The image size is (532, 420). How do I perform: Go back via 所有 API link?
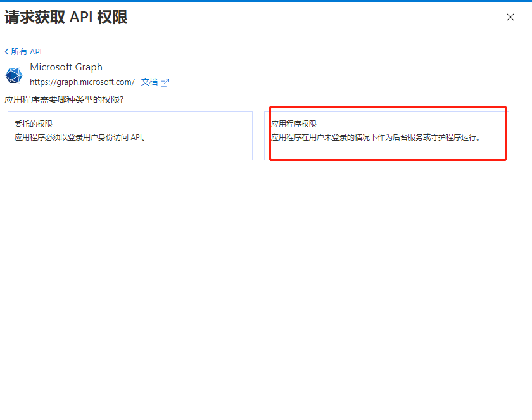click(23, 51)
